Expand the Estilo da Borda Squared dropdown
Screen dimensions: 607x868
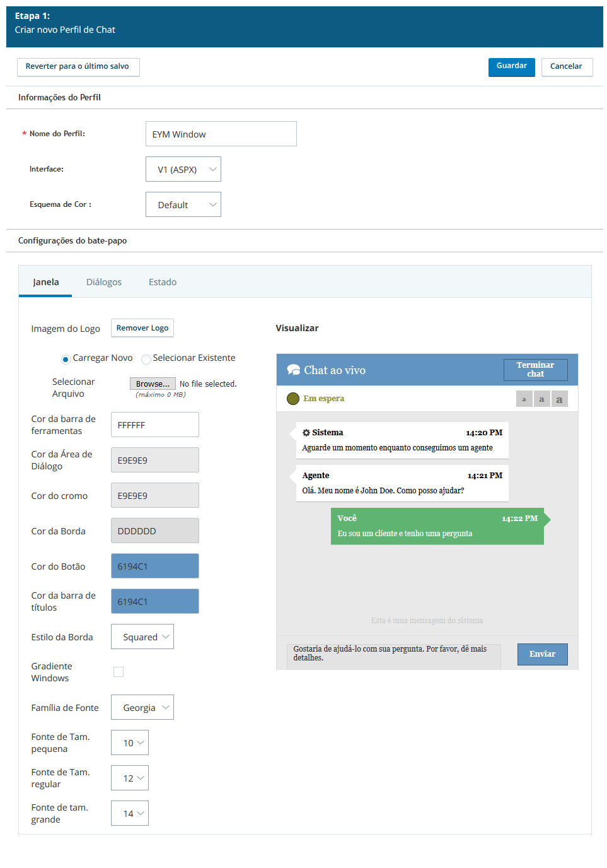click(x=142, y=636)
